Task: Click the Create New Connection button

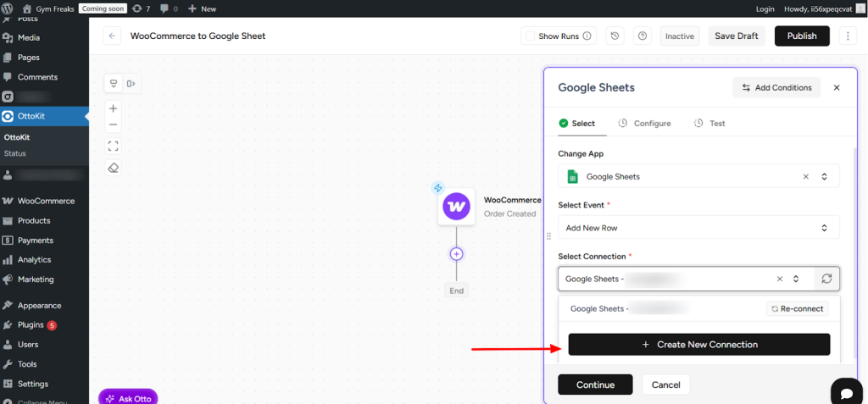Action: (698, 345)
